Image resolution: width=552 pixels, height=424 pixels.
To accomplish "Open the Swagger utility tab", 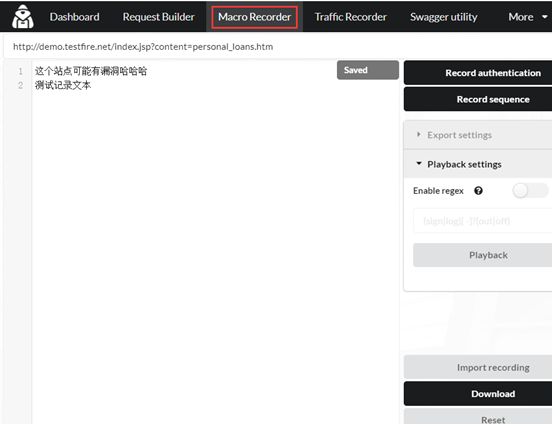I will pos(444,17).
